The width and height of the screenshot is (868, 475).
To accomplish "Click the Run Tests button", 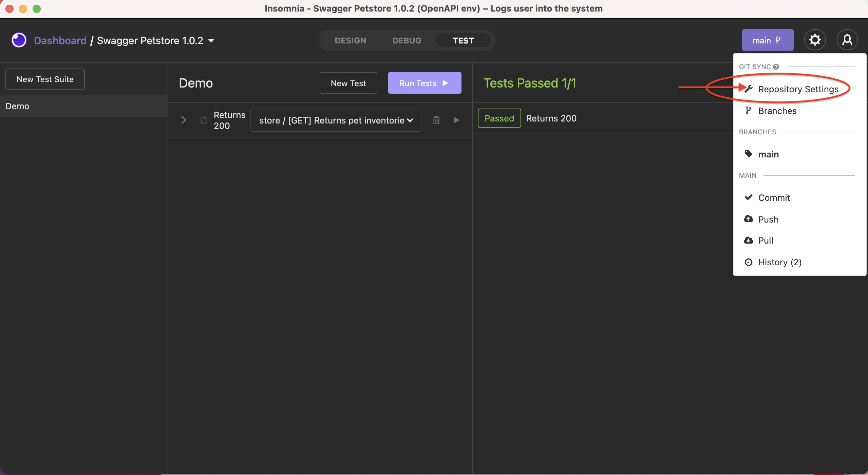I will click(424, 83).
